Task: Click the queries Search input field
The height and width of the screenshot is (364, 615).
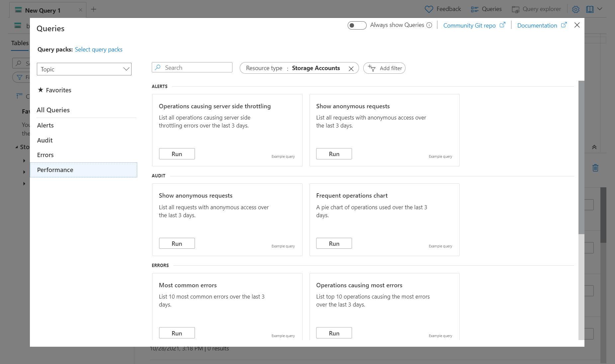Action: [x=196, y=67]
